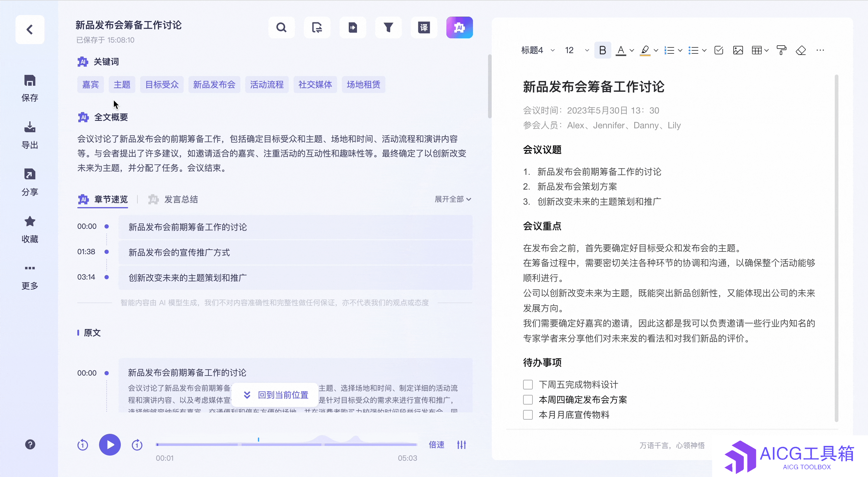Seek on the audio progress bar
The height and width of the screenshot is (477, 868).
[x=286, y=445]
